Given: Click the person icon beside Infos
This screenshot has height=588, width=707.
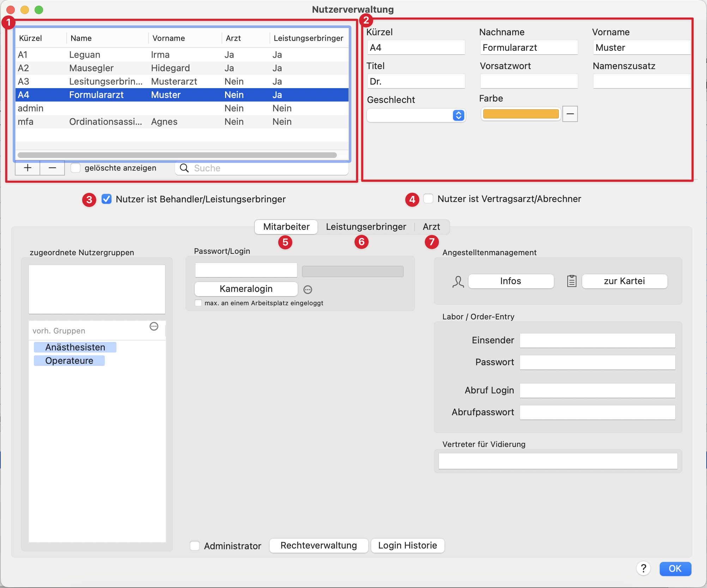Looking at the screenshot, I should click(x=458, y=281).
